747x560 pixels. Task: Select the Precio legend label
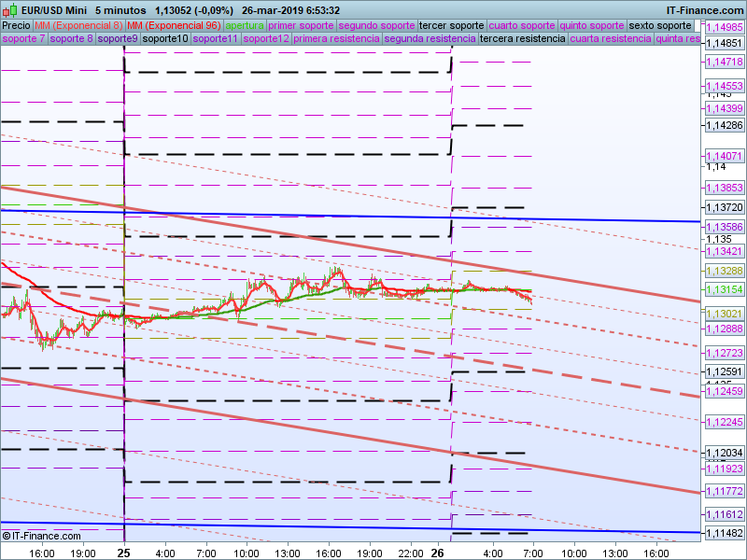(x=16, y=24)
